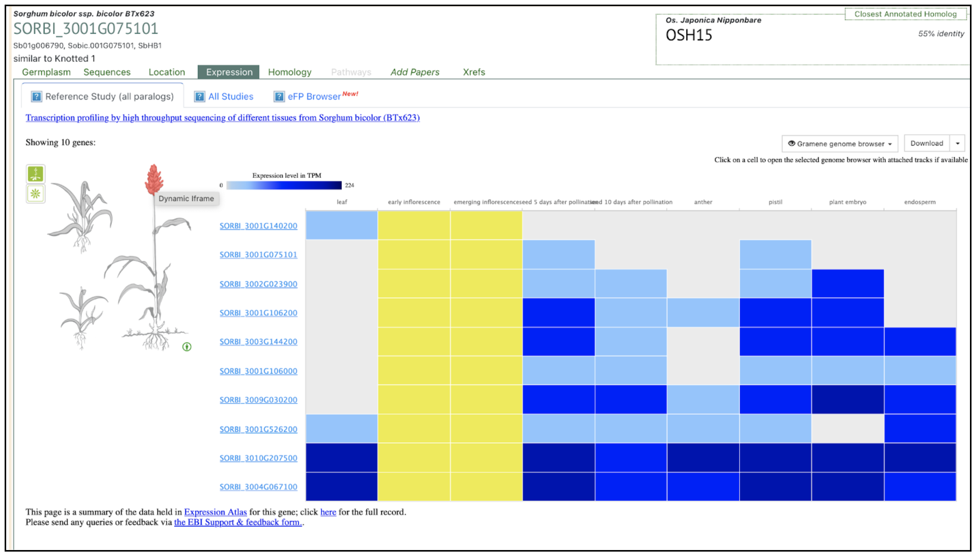980x557 pixels.
Task: Select the Reference Study (all paralogs) subtab
Action: pyautogui.click(x=103, y=96)
